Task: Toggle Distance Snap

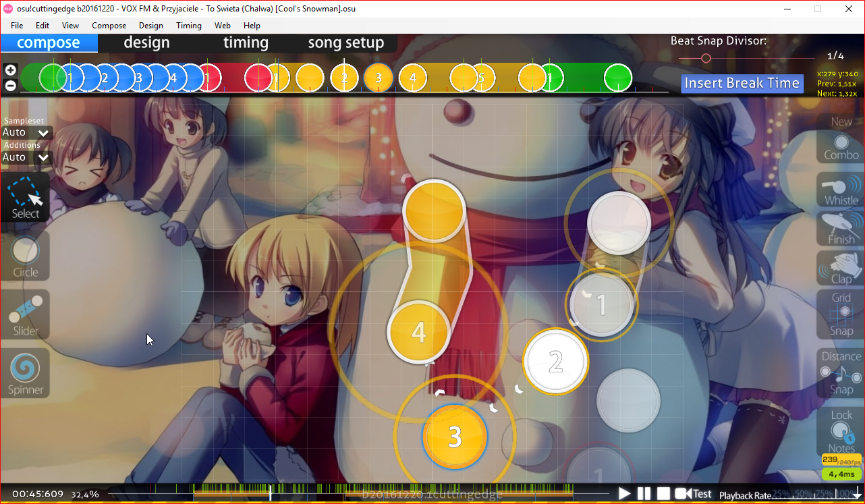Action: click(841, 372)
